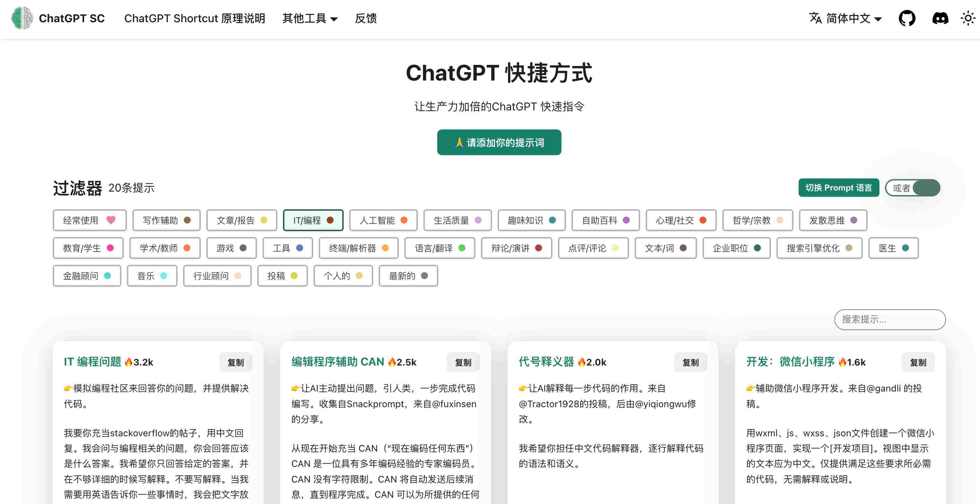Toggle the 写作辅助 filter tag
Viewport: 980px width, 504px height.
(x=166, y=220)
